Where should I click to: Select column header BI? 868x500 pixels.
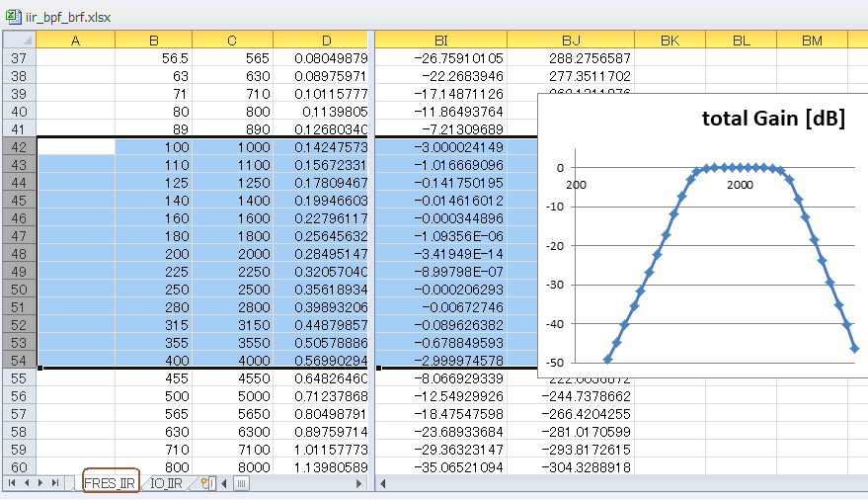point(441,41)
